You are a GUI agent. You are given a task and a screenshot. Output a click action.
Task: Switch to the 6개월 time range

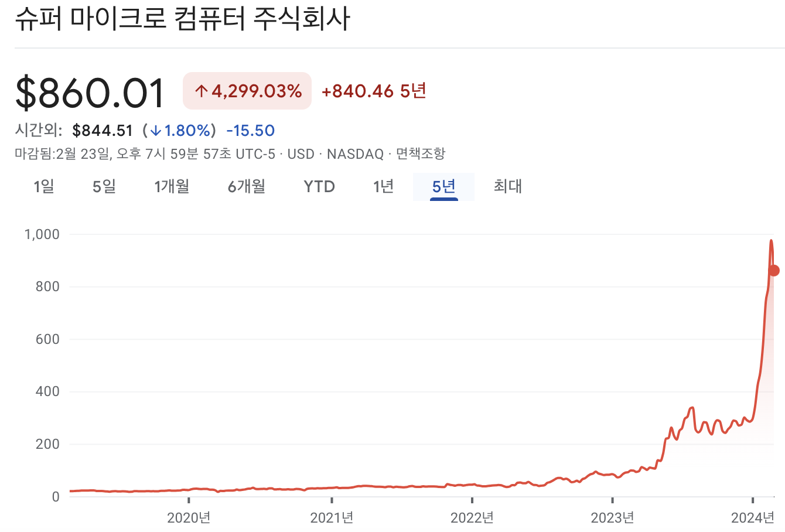[x=245, y=186]
